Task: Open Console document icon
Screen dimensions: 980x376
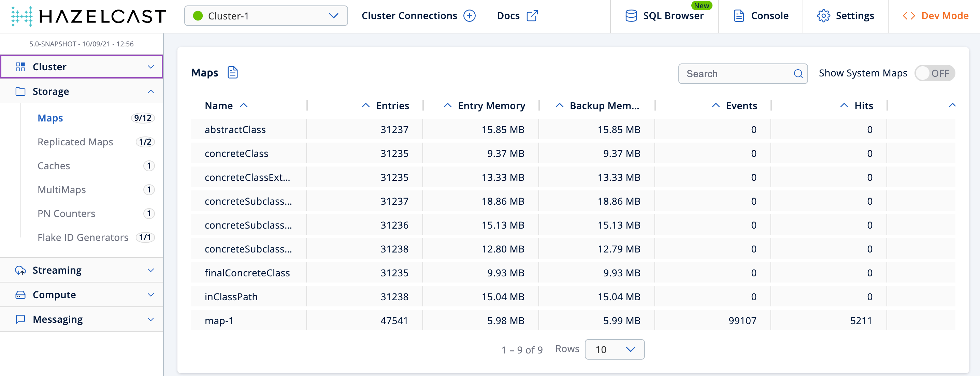Action: 738,16
